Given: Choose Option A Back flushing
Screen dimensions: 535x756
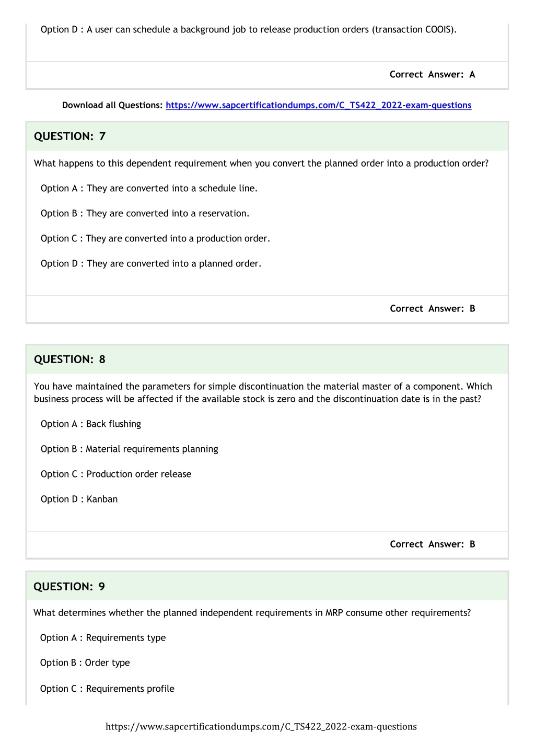Looking at the screenshot, I should (x=91, y=424).
